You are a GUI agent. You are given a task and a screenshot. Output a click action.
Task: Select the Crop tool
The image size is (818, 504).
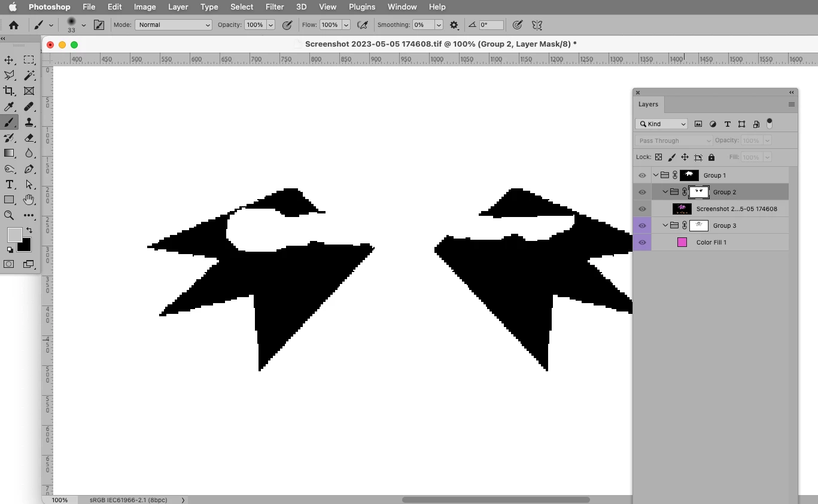tap(10, 91)
